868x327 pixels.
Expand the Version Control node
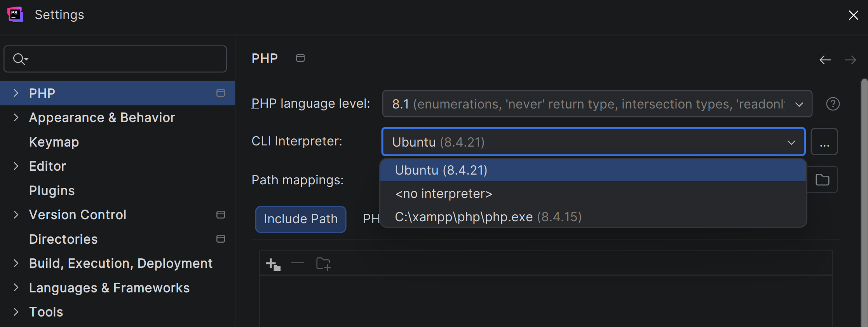click(16, 215)
